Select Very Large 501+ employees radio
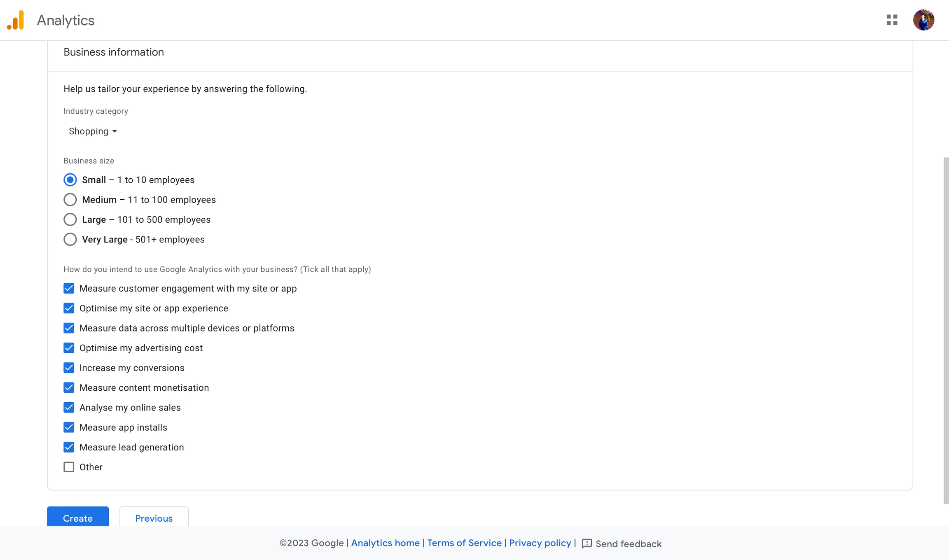This screenshot has width=949, height=560. click(70, 239)
